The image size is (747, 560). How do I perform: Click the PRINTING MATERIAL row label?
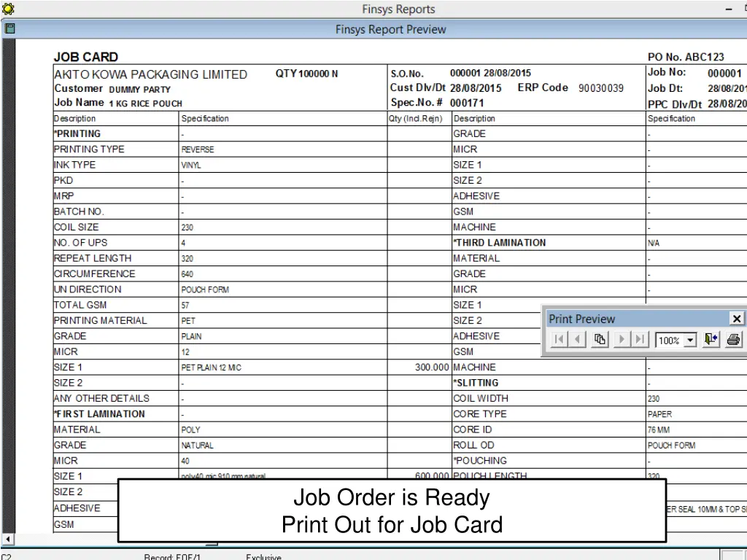(101, 321)
